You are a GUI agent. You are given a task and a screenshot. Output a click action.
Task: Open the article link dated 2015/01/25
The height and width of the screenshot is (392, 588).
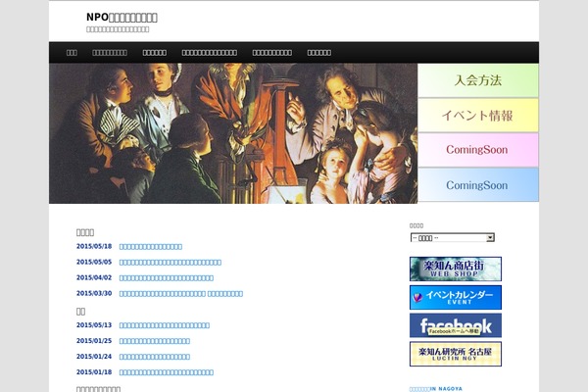155,341
